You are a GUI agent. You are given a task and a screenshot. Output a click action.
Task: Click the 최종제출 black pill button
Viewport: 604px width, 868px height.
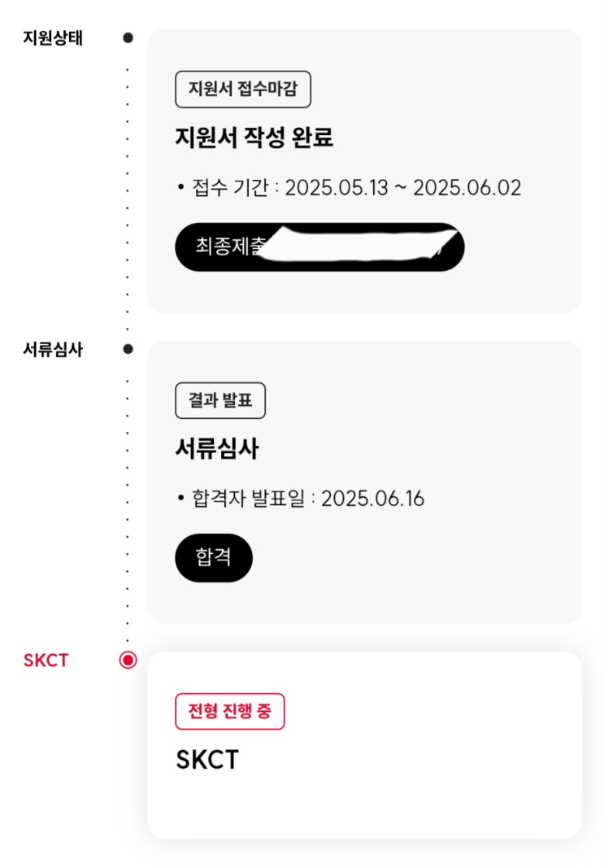click(x=319, y=246)
